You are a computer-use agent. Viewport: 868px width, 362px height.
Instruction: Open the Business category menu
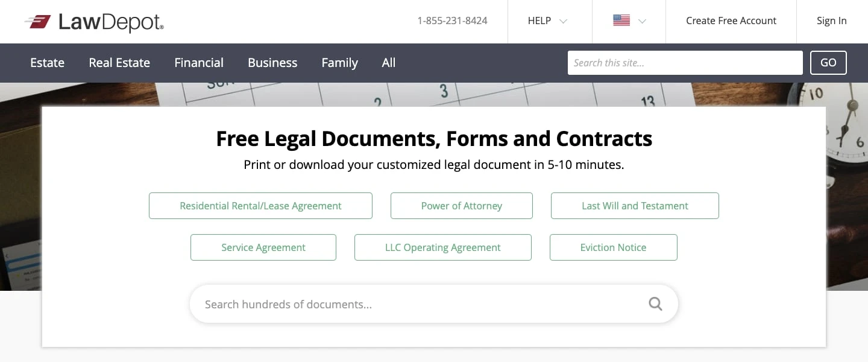272,63
